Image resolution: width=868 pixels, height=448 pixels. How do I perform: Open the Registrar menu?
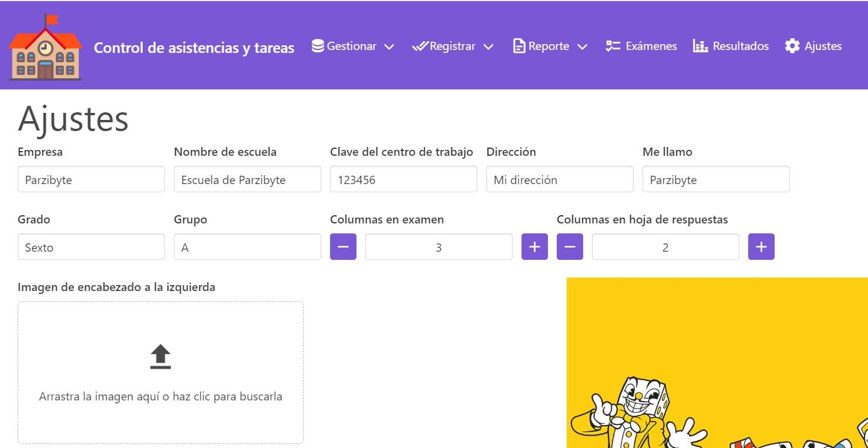click(453, 46)
